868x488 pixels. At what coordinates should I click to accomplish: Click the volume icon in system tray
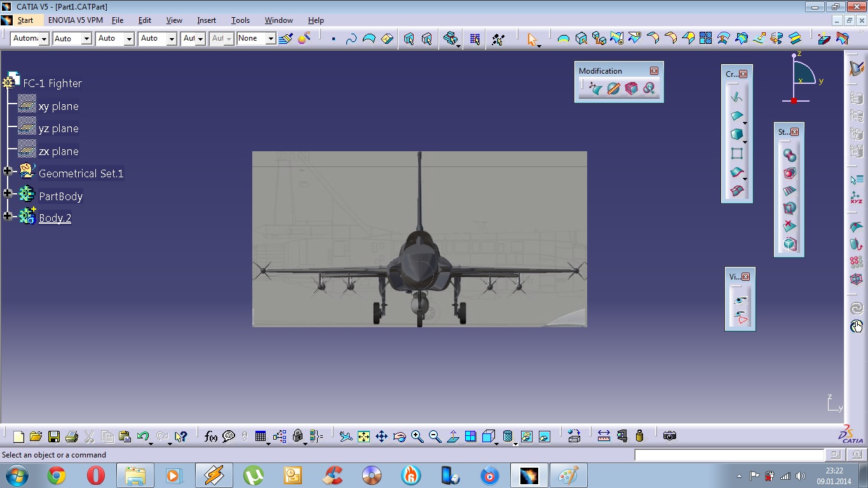801,475
